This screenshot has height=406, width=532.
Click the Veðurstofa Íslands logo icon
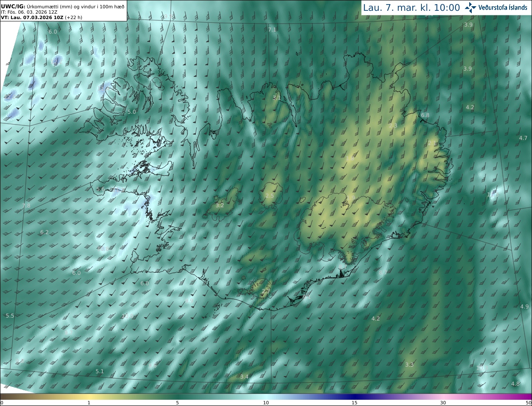point(471,7)
